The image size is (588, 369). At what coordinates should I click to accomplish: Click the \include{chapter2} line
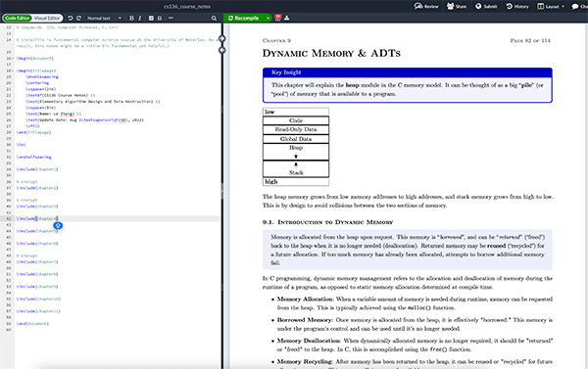37,188
